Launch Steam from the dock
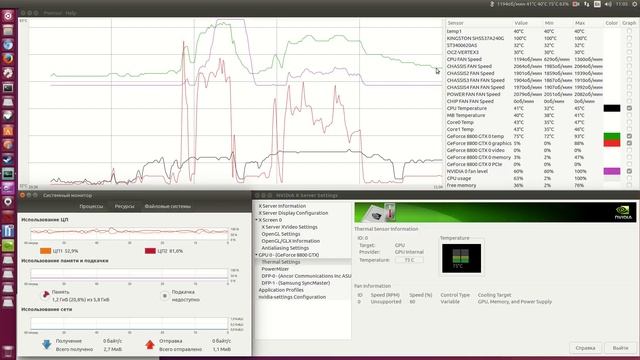This screenshot has width=640, height=360. (8, 159)
